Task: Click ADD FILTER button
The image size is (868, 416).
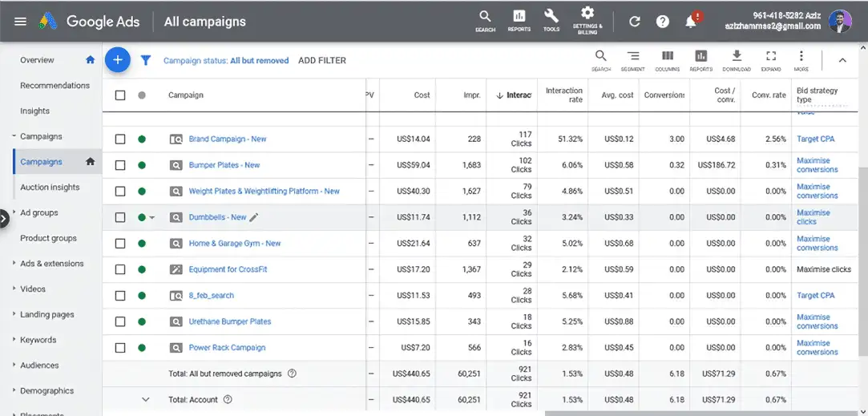Action: (322, 60)
